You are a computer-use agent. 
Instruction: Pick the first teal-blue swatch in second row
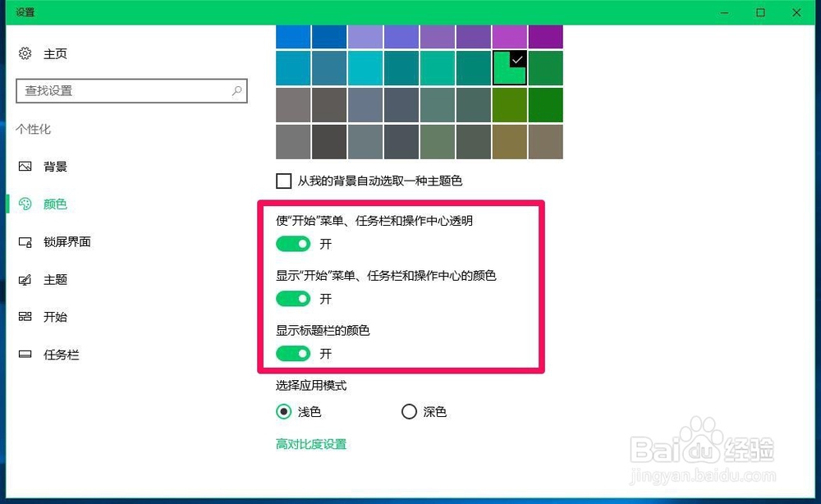click(x=293, y=67)
